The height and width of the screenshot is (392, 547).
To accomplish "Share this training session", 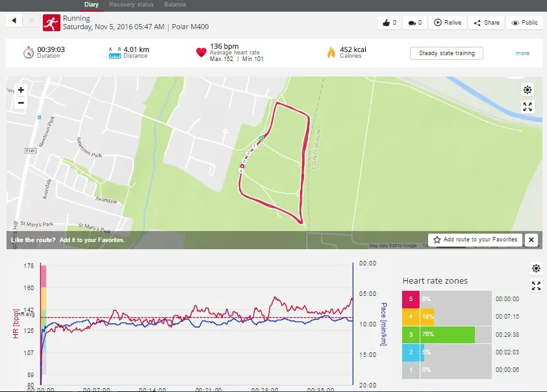I will click(x=487, y=23).
